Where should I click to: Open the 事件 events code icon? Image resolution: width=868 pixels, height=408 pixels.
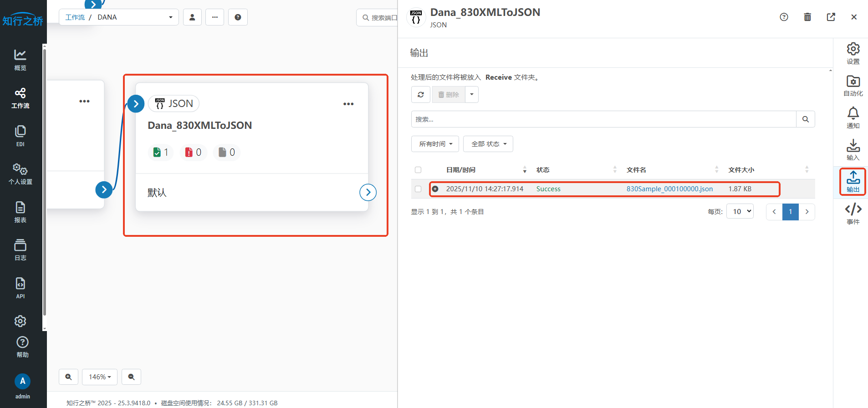pyautogui.click(x=853, y=214)
